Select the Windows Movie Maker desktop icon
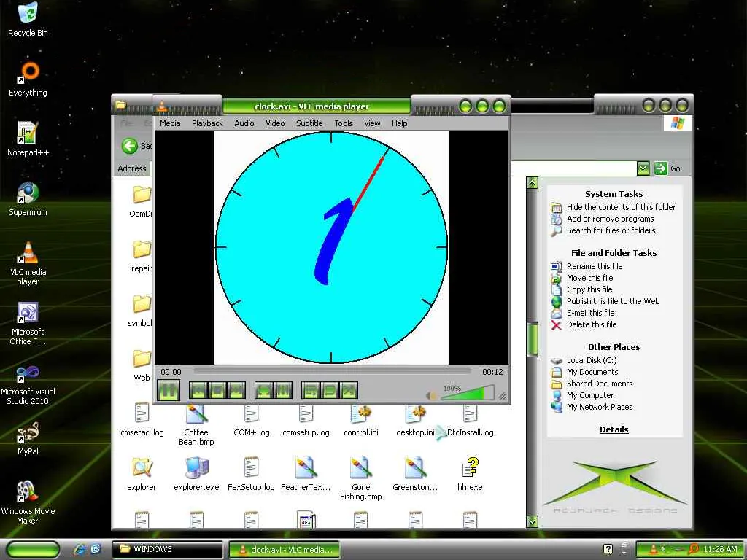Screen dimensions: 747x560 point(28,502)
